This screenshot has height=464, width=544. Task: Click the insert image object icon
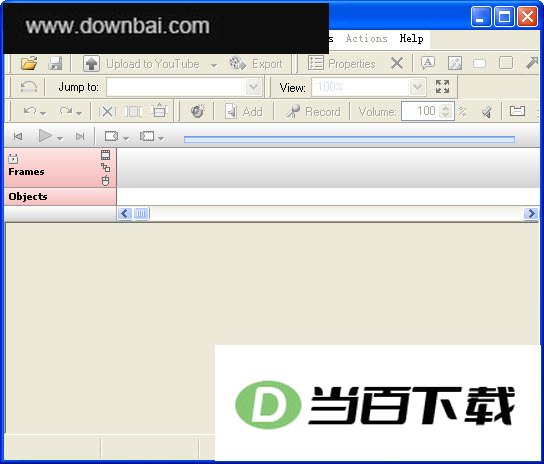(455, 64)
